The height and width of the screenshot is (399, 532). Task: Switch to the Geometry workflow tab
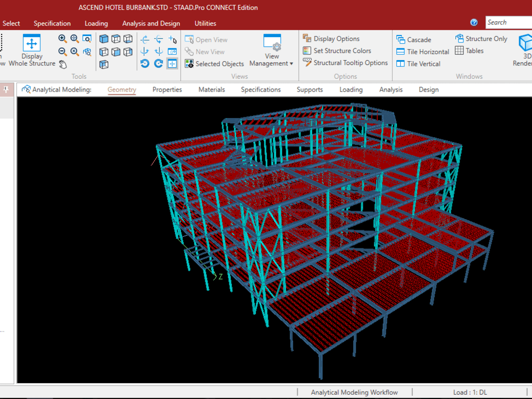[122, 89]
